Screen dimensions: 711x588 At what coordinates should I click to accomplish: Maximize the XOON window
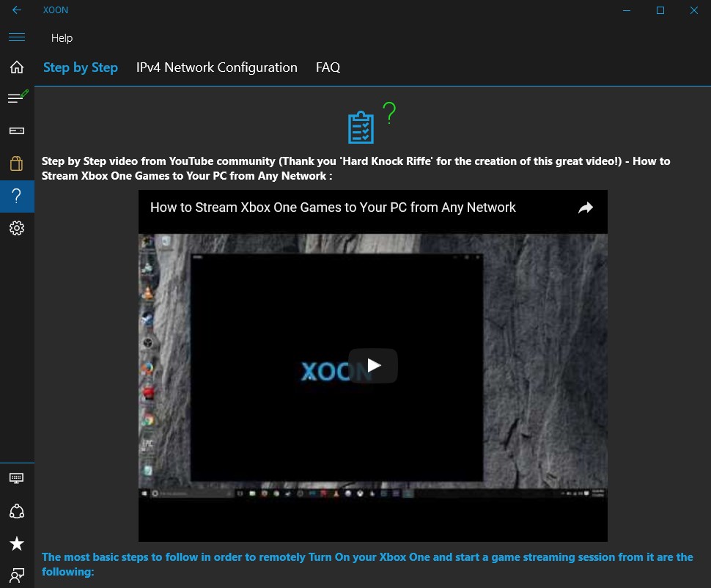coord(660,10)
